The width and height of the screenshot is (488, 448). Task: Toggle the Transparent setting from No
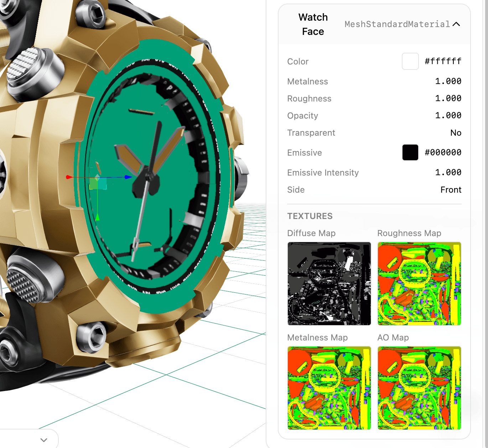tap(456, 133)
